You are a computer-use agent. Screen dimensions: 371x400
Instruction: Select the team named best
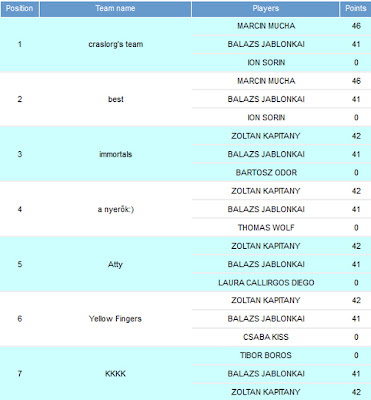point(115,99)
